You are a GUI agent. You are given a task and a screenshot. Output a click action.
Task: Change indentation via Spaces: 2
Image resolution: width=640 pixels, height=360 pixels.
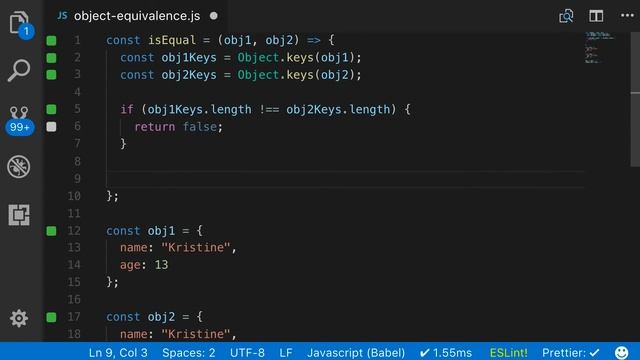click(x=189, y=353)
